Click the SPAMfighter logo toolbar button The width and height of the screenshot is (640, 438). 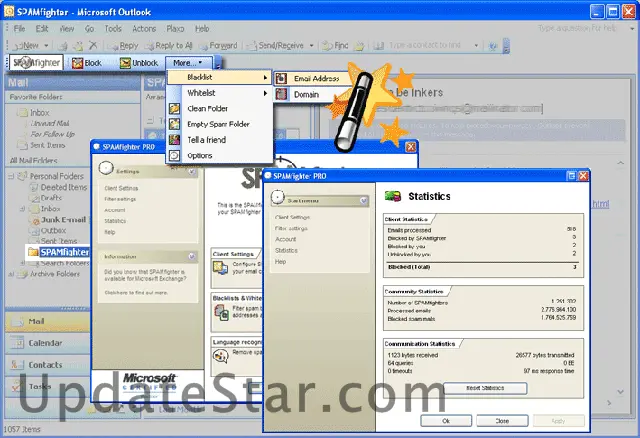[x=36, y=63]
